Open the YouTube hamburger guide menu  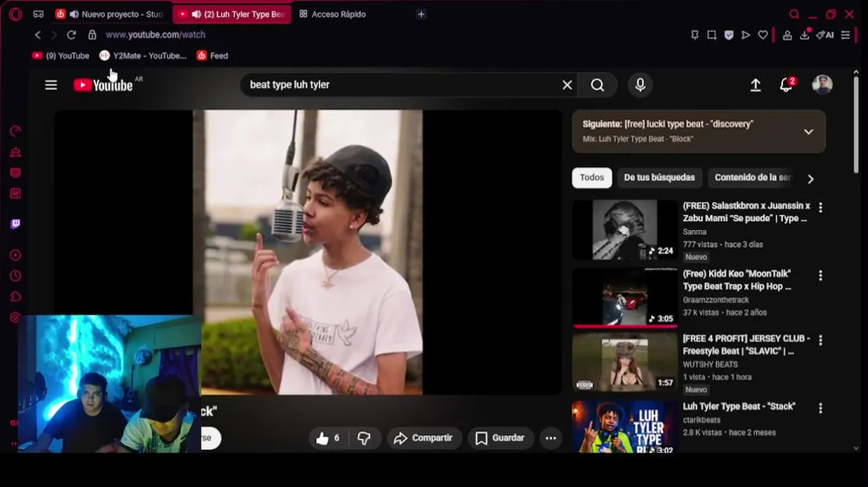(51, 85)
